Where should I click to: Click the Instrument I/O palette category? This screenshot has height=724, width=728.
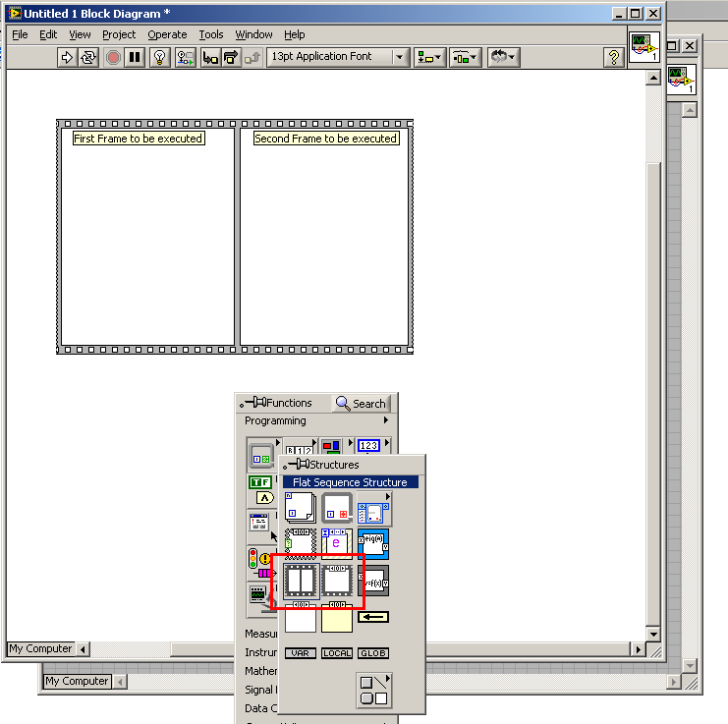point(261,652)
